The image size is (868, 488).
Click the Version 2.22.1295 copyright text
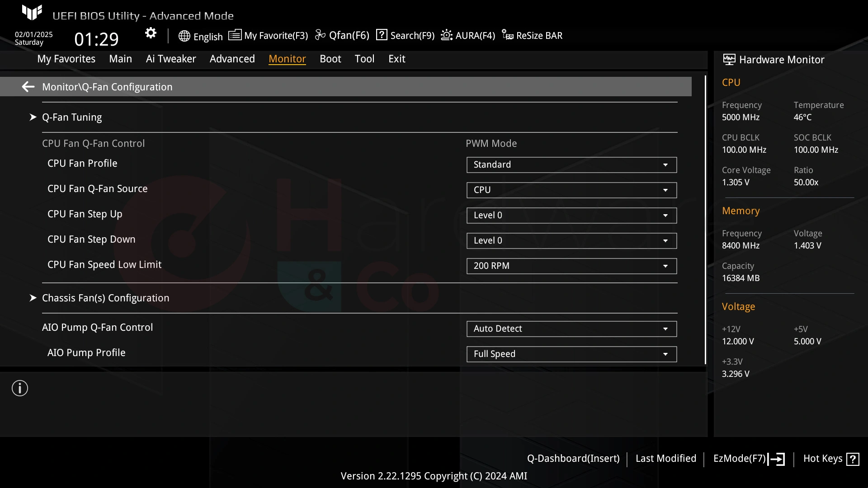434,476
